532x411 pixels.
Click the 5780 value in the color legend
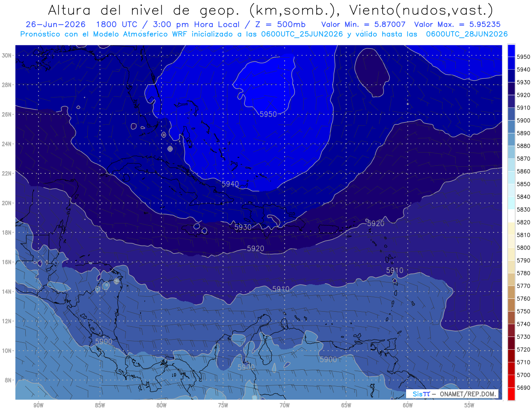pos(524,273)
